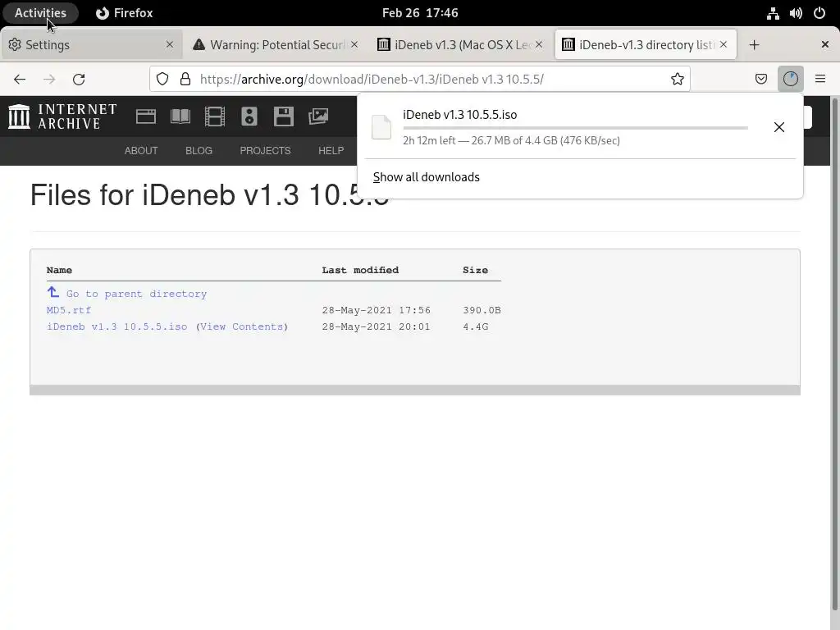
Task: Open the Activities overview
Action: point(40,13)
